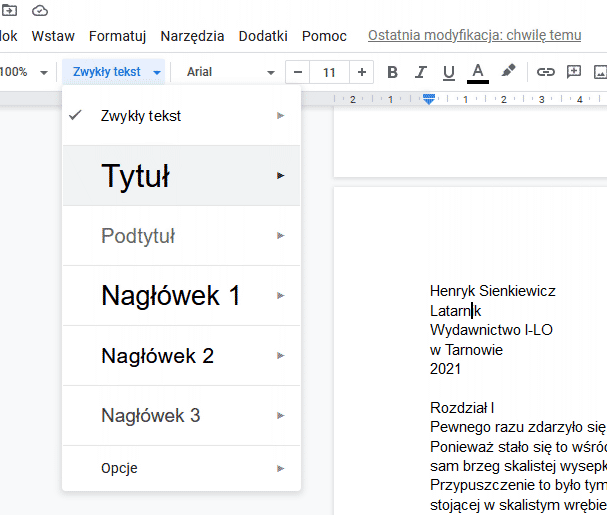Image resolution: width=607 pixels, height=515 pixels.
Task: Click the move to folder icon
Action: coord(9,10)
